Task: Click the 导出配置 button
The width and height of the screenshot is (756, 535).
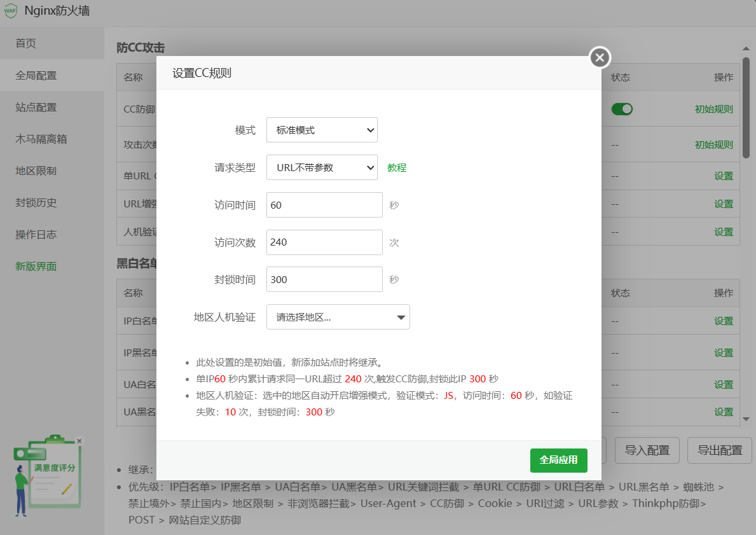Action: [x=719, y=450]
